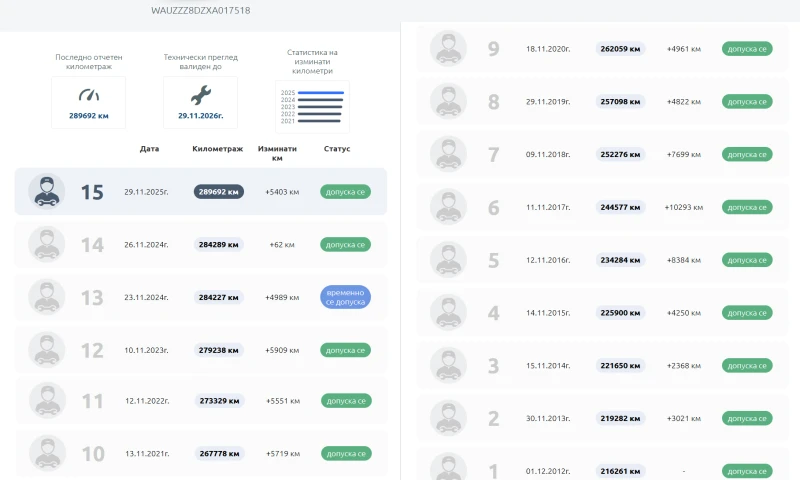This screenshot has width=800, height=480.
Task: Click the 289692 км mileage pill in row 15
Action: tap(218, 191)
